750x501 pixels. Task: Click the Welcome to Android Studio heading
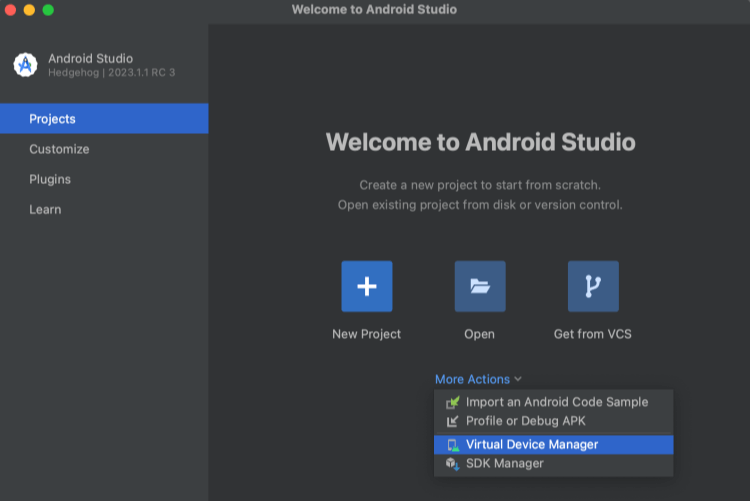coord(480,142)
